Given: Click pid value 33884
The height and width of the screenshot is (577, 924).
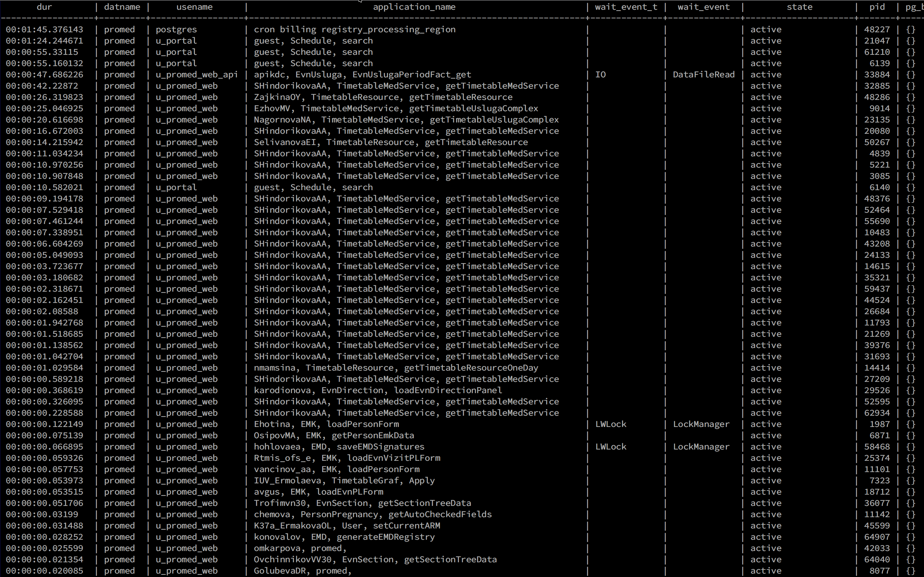Looking at the screenshot, I should 877,75.
